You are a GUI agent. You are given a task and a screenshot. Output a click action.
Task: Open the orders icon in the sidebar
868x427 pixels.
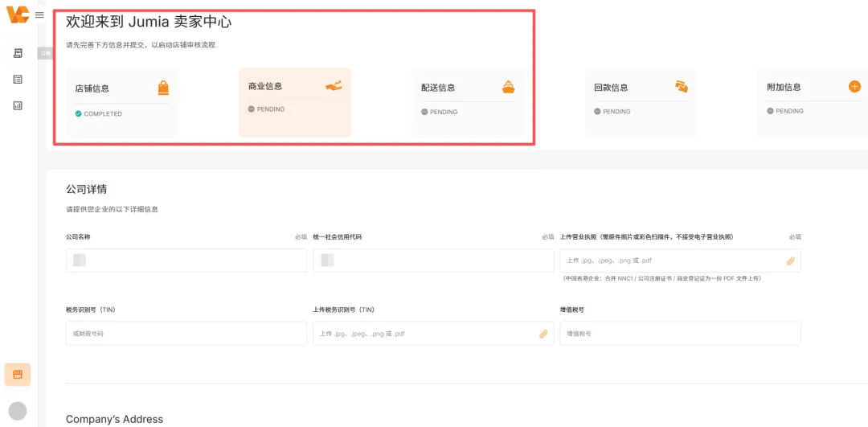pyautogui.click(x=18, y=53)
